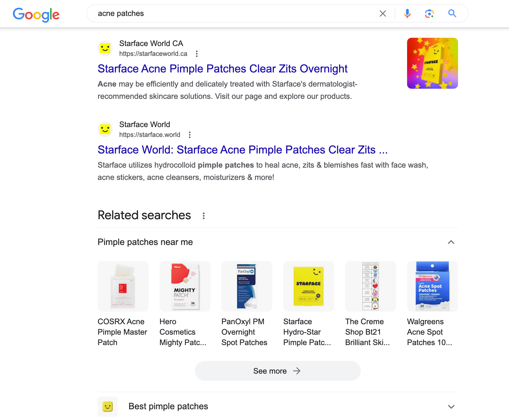Collapse the Pimple patches near me section
This screenshot has width=509, height=420.
tap(451, 242)
